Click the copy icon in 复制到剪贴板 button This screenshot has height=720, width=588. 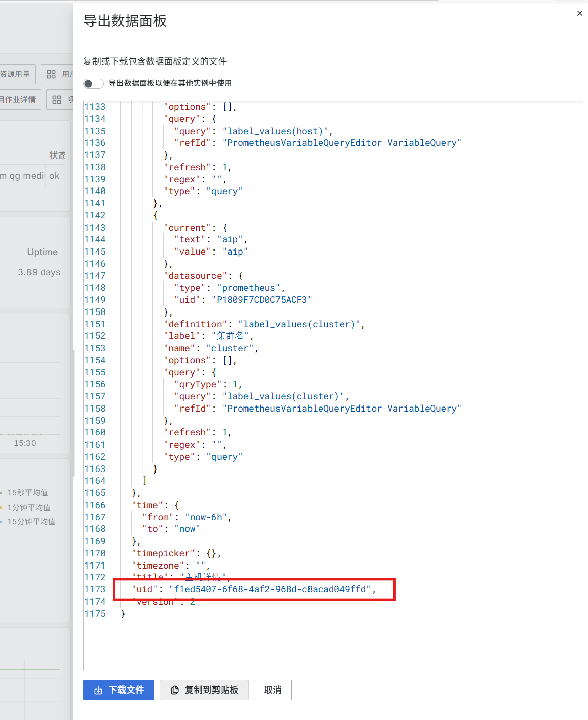coord(174,690)
